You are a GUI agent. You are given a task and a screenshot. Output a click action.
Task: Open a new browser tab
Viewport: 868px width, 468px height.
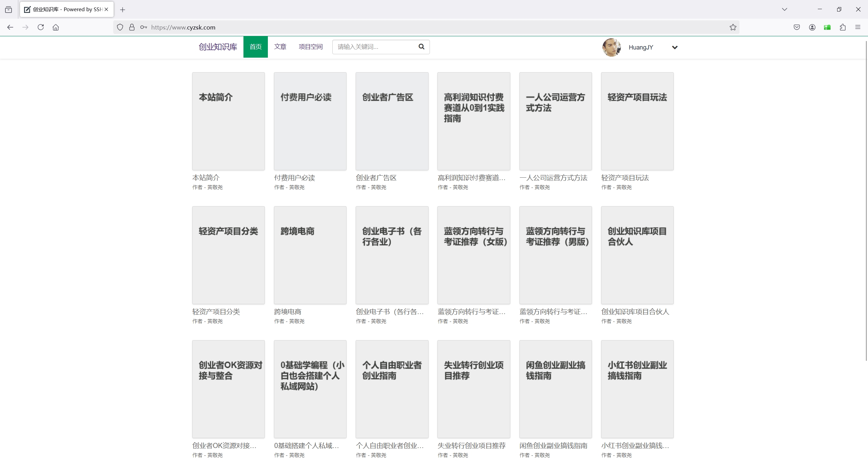click(x=123, y=9)
